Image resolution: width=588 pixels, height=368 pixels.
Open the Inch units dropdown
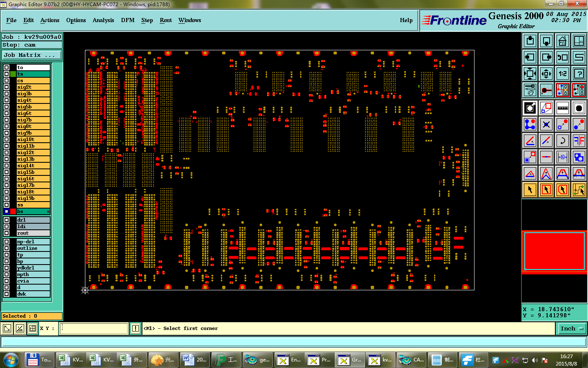572,328
